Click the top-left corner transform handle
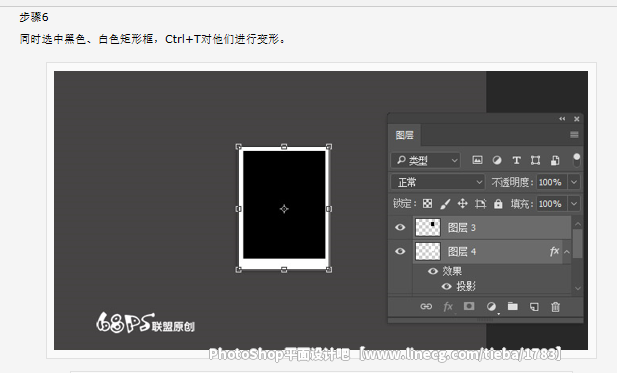The width and height of the screenshot is (617, 373). 238,147
